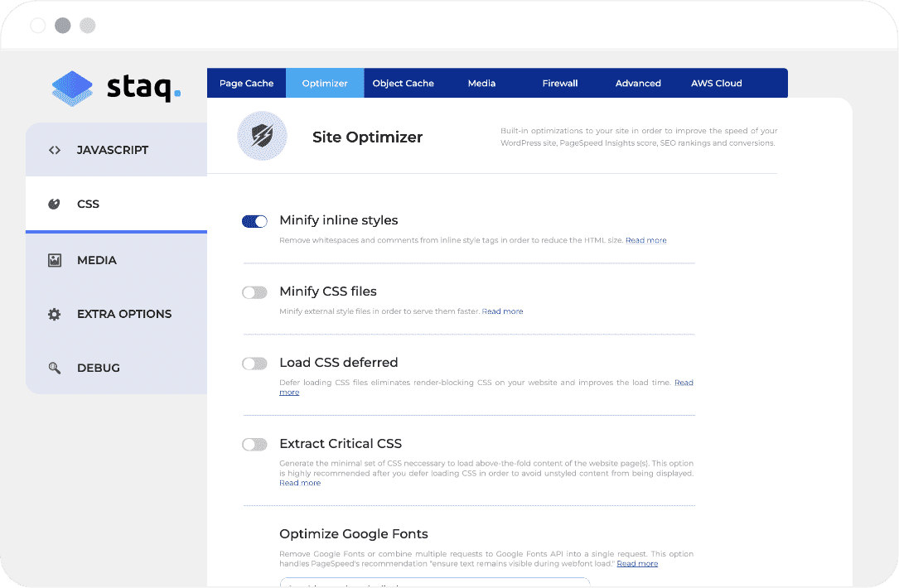Switch to the Page Cache tab
Image resolution: width=899 pixels, height=588 pixels.
click(x=246, y=83)
